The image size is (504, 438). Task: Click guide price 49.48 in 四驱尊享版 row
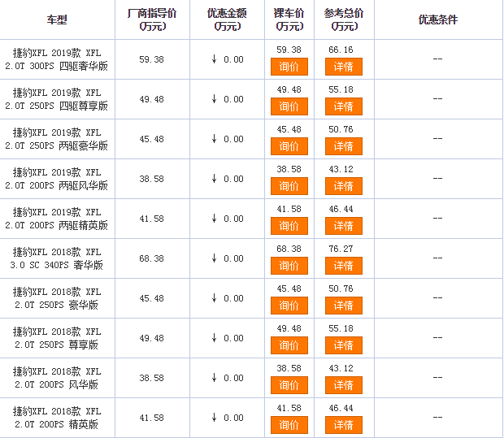[151, 99]
